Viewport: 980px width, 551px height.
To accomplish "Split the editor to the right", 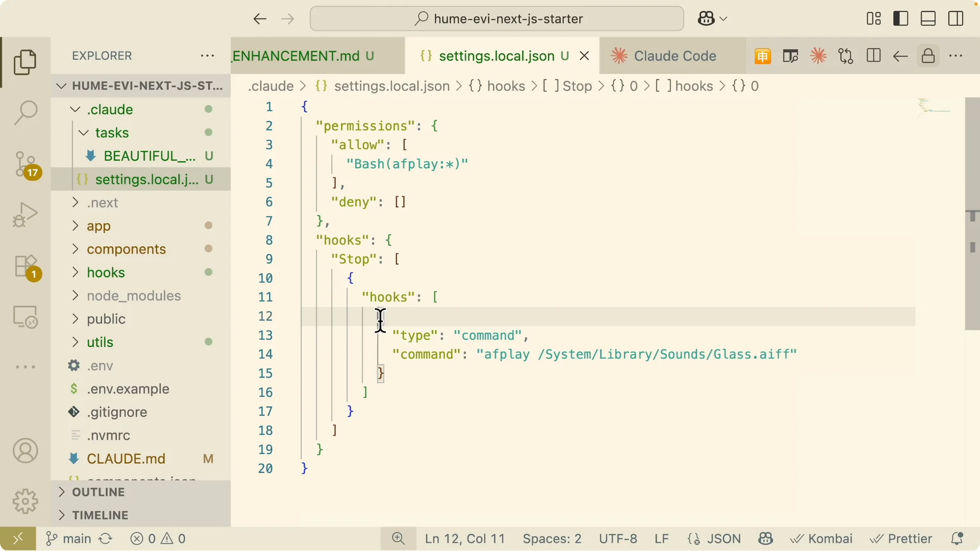I will (873, 56).
